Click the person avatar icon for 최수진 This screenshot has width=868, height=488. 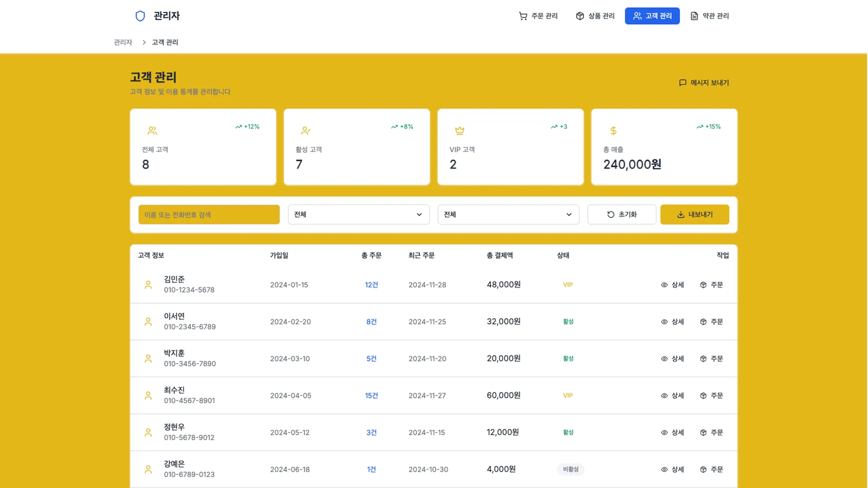(148, 395)
